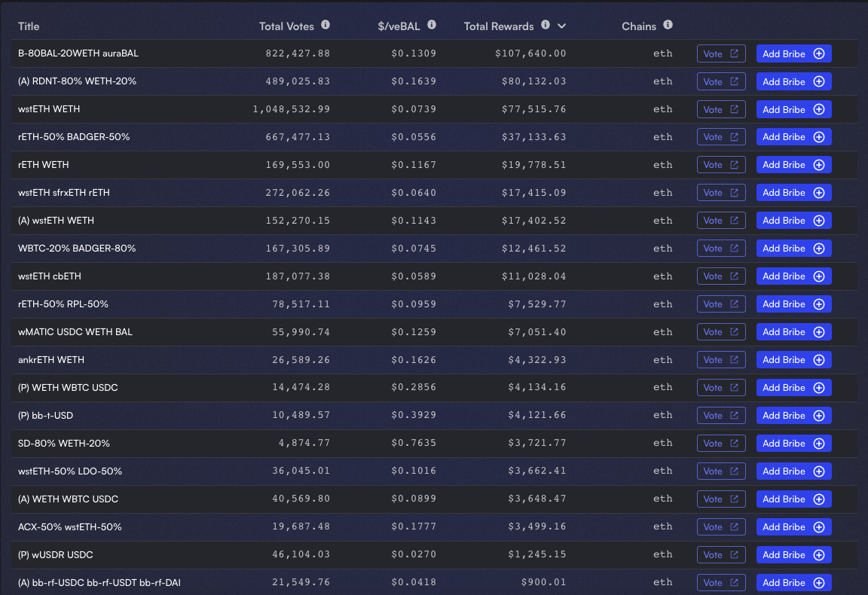The image size is (868, 595).
Task: Toggle the Total Rewards sort chevron
Action: (561, 26)
